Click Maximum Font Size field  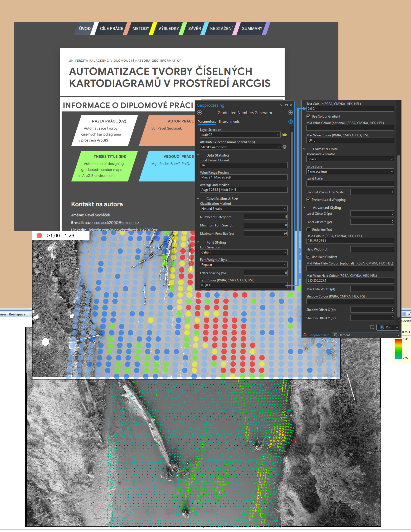coord(266,233)
